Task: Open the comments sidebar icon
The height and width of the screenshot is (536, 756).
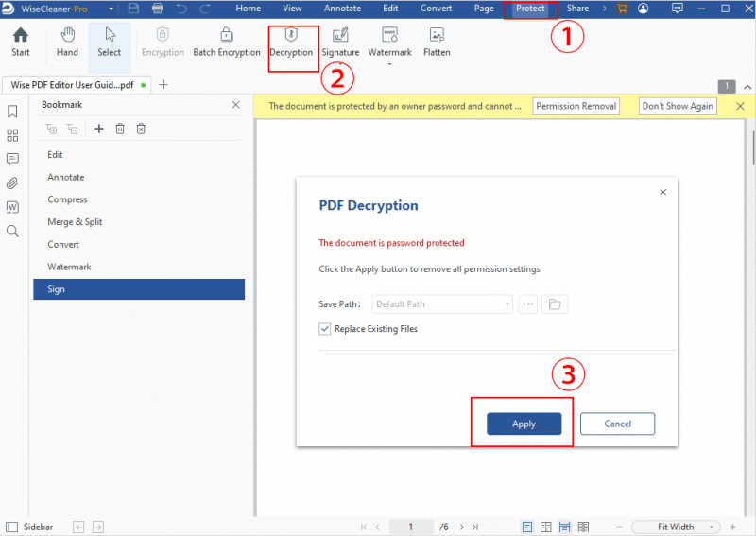Action: tap(12, 159)
